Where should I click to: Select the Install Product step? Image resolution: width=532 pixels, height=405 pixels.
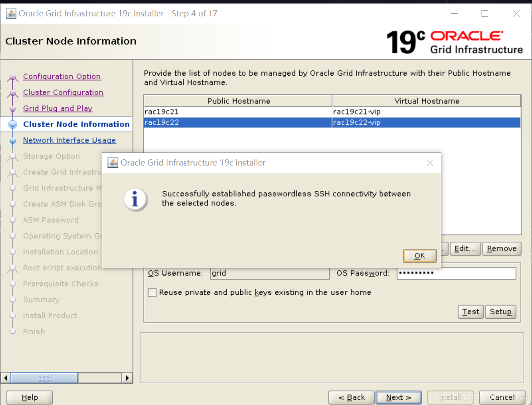tap(50, 316)
